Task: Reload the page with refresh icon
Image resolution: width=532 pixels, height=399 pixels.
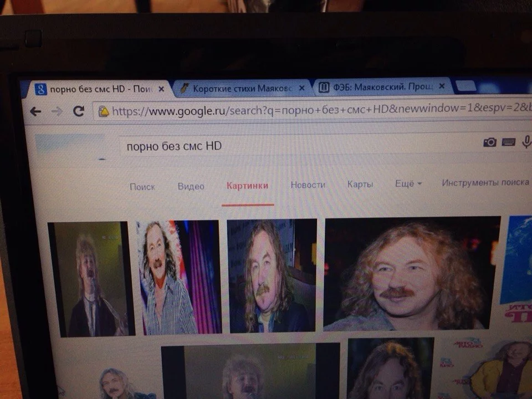Action: (x=79, y=111)
